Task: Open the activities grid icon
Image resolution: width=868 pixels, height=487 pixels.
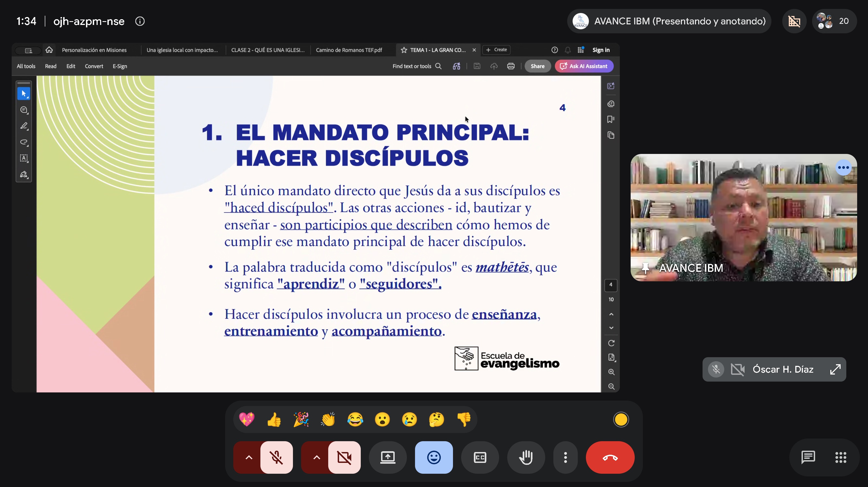Action: [x=841, y=457]
